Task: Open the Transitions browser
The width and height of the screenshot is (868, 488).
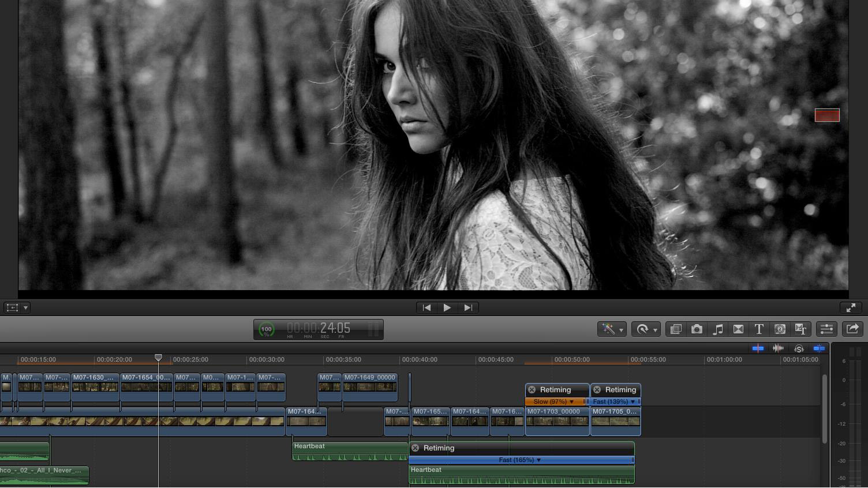Action: click(738, 329)
